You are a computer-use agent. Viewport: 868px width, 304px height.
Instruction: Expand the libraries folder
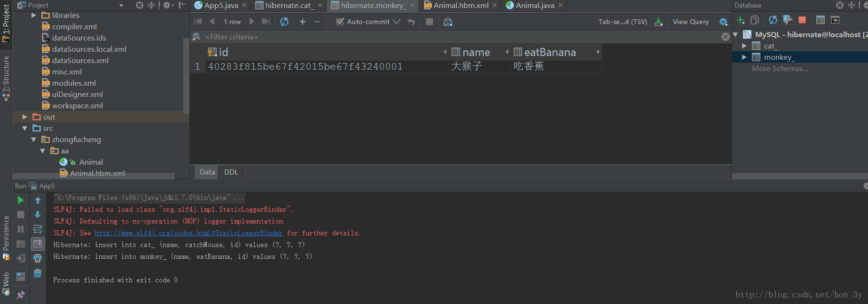click(34, 16)
